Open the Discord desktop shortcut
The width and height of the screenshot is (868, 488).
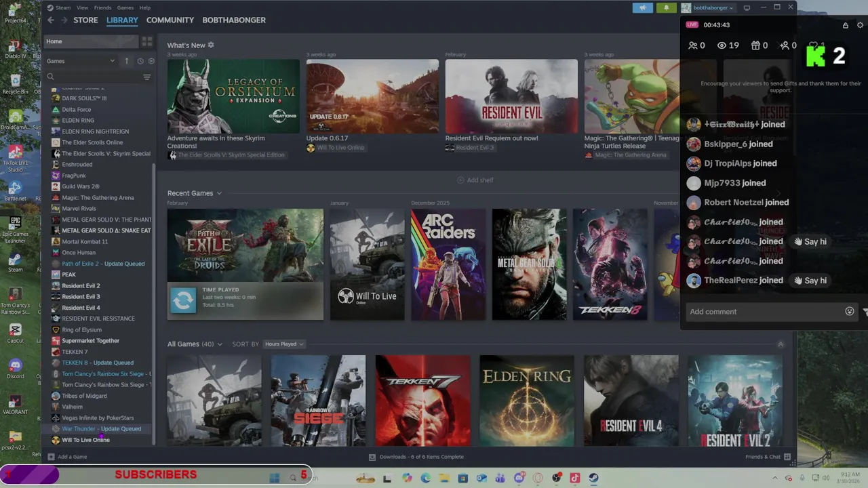coord(15,369)
